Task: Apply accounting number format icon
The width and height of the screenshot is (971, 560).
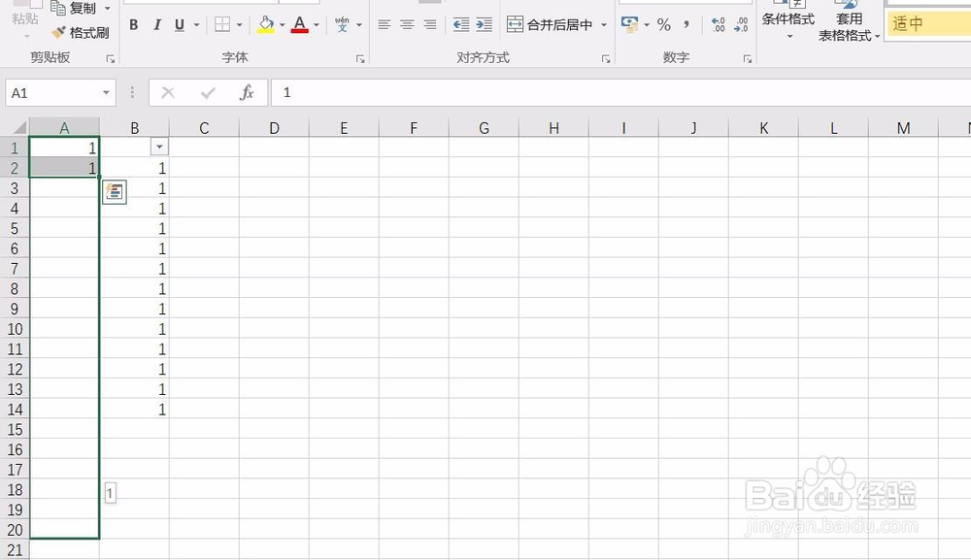Action: (630, 25)
